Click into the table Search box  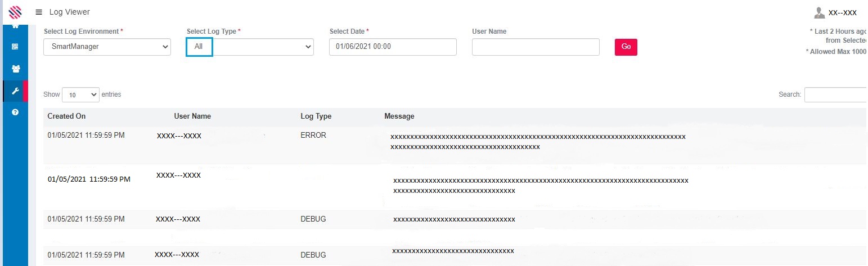coord(835,94)
